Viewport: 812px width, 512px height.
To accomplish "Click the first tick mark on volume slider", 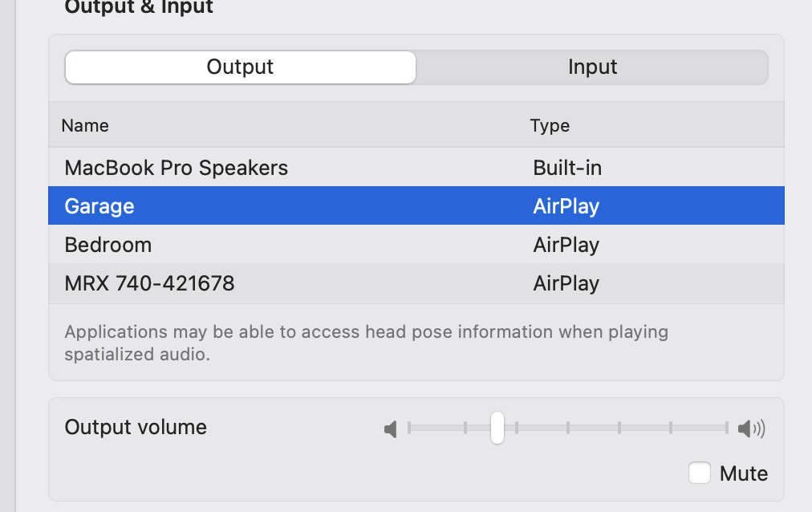I will 409,428.
